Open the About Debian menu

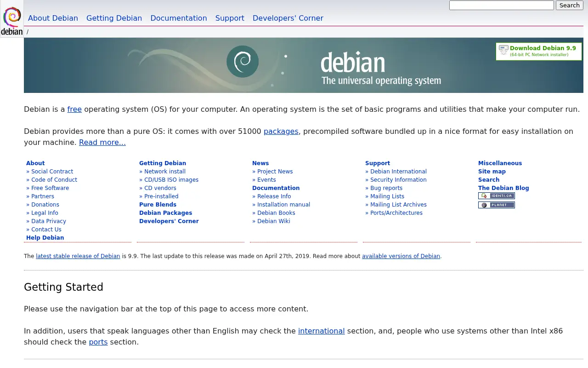click(x=53, y=18)
